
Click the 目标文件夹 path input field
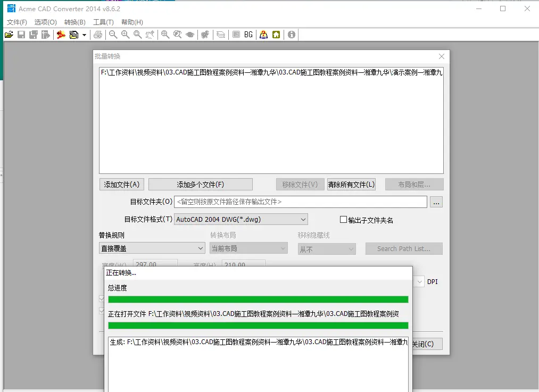(301, 202)
